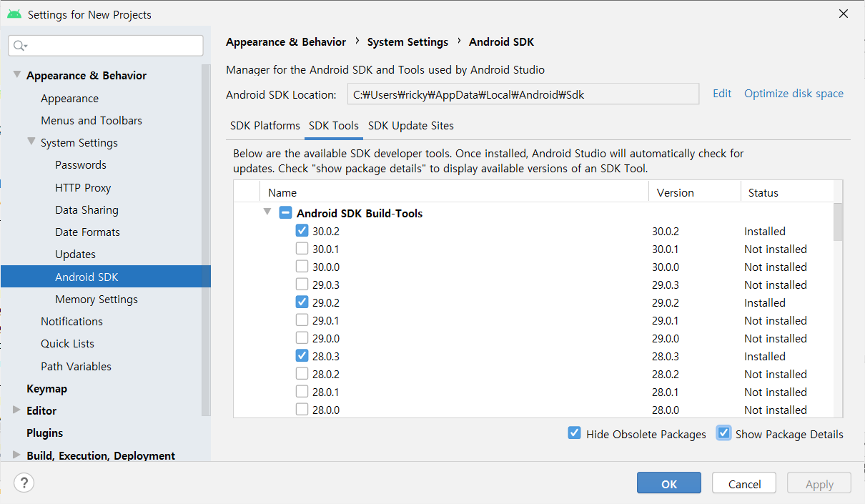Screen dimensions: 865x504
Task: Uncheck build tools version 29.0.2
Action: click(302, 302)
